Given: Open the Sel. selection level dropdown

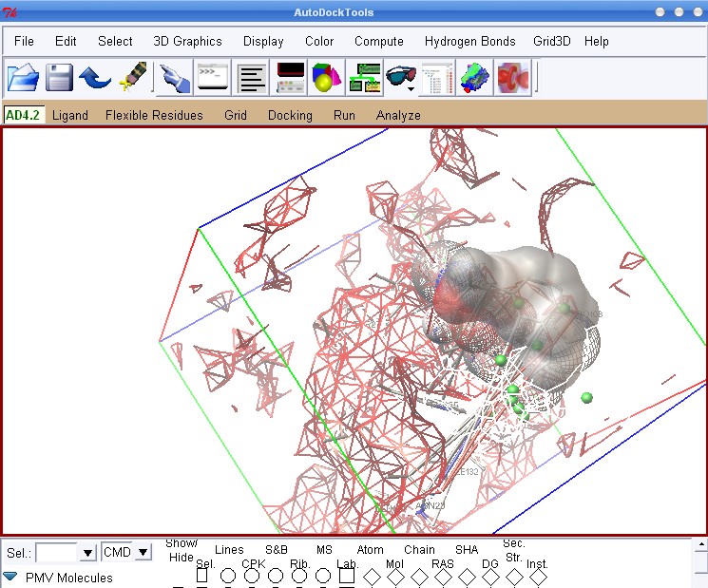Looking at the screenshot, I should 88,553.
